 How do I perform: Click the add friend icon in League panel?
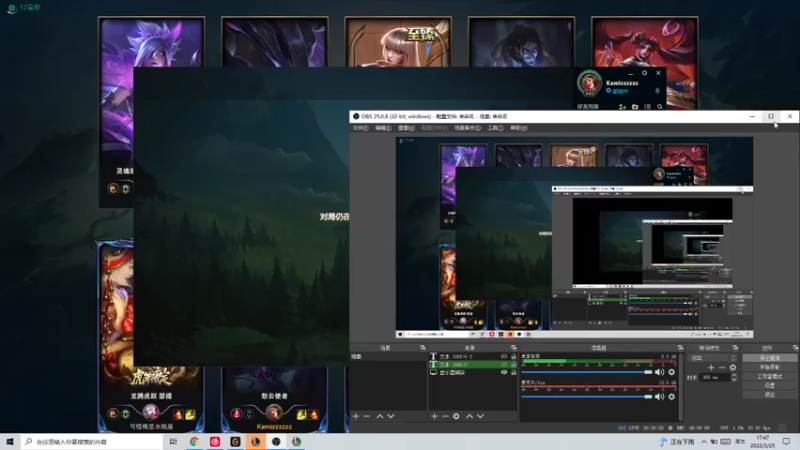click(x=622, y=107)
